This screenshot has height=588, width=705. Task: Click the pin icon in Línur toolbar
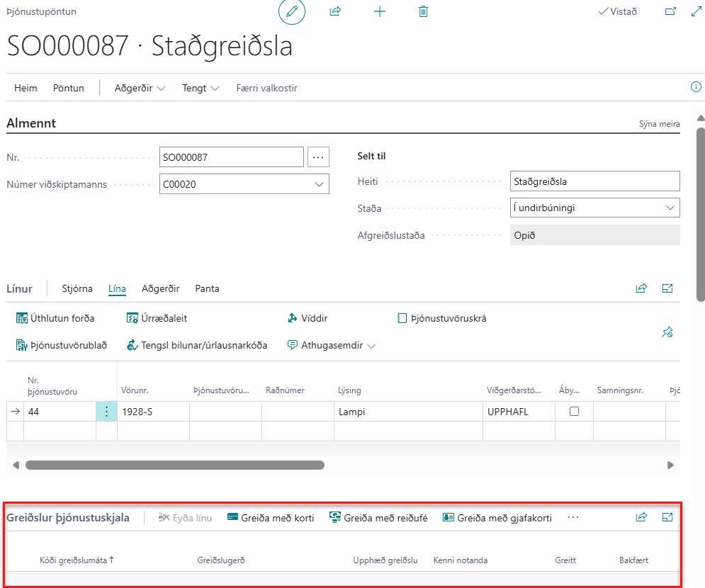(x=667, y=332)
